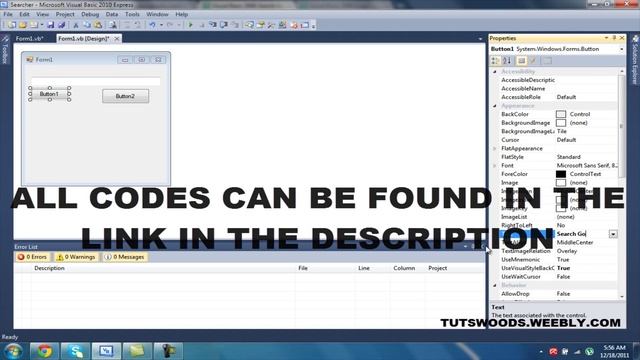
Task: Expand the Font property
Action: click(x=495, y=166)
